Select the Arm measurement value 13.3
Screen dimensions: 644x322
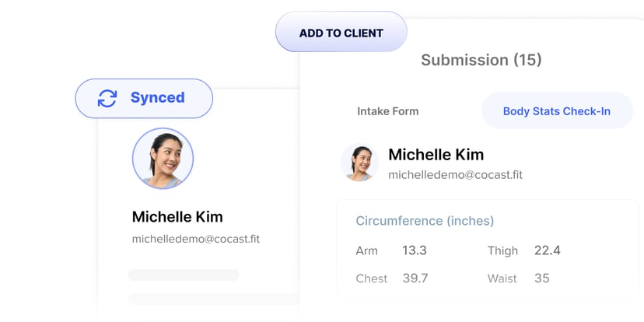[415, 250]
